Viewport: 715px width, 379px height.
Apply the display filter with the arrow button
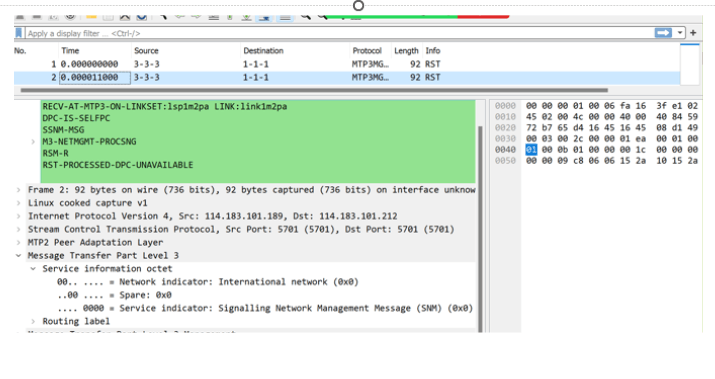(663, 33)
